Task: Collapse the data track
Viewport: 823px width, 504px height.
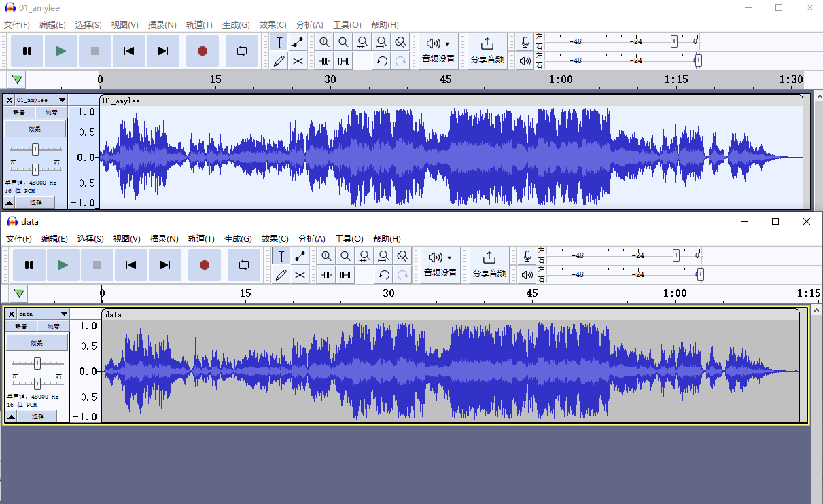Action: pyautogui.click(x=12, y=416)
